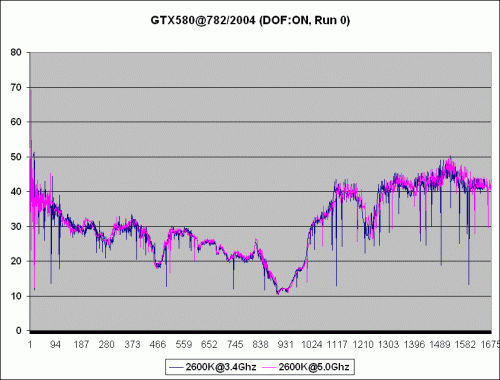This screenshot has width=500, height=380.
Task: Click the blue line legend marker
Action: coord(176,367)
